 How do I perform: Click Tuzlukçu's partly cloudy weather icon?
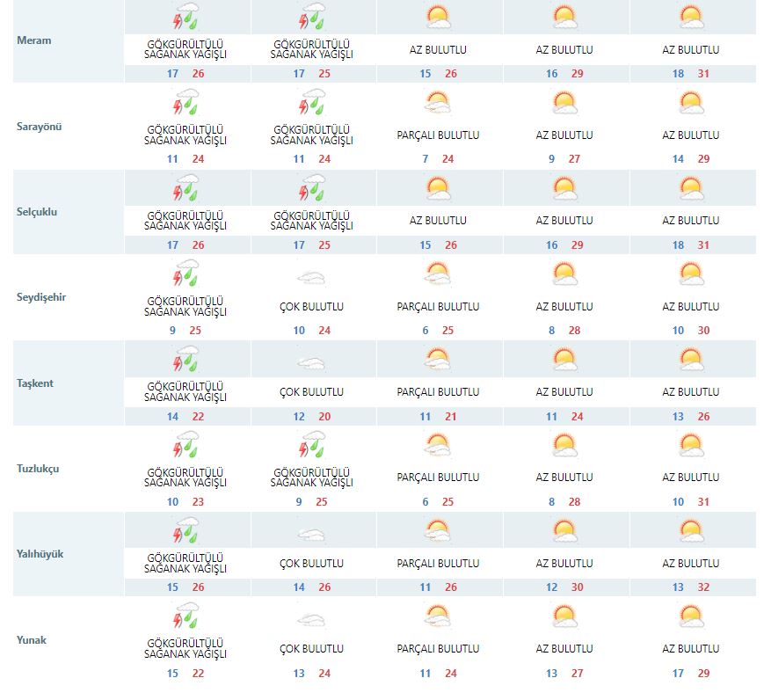coord(438,447)
